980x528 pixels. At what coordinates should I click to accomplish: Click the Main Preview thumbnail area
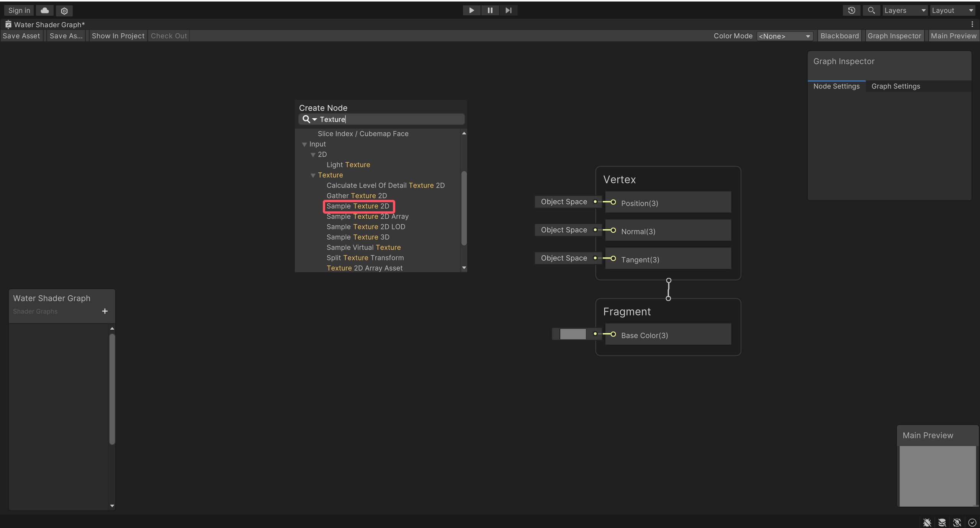pos(937,476)
